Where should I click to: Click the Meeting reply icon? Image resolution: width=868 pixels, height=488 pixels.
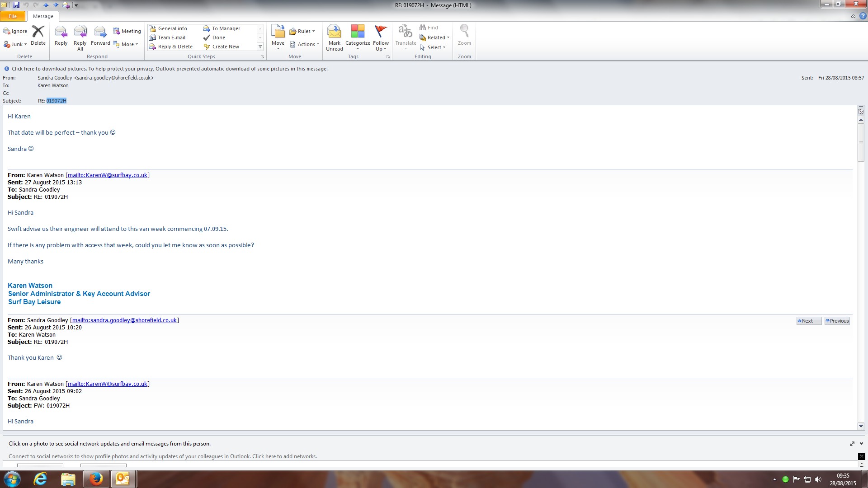127,31
